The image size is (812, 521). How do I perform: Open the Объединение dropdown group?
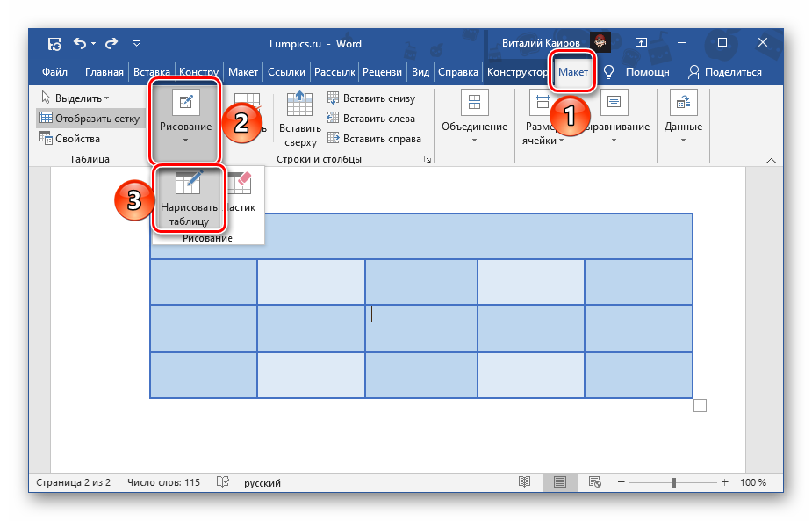(474, 119)
